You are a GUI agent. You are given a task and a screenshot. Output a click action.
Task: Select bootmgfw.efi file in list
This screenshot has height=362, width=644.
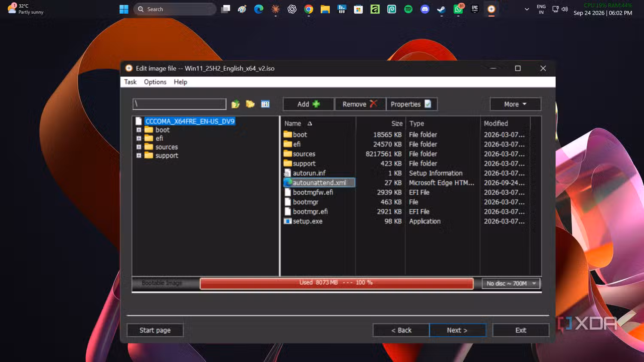pyautogui.click(x=313, y=193)
